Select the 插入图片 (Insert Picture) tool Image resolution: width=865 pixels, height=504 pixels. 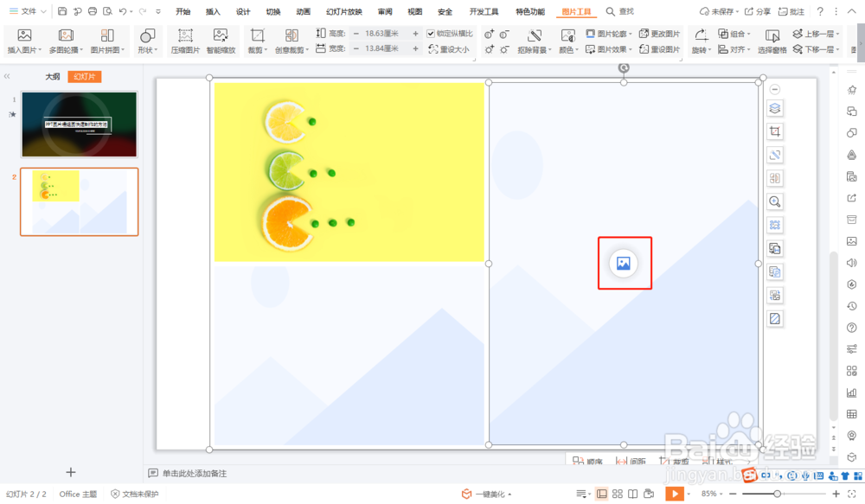coord(23,41)
